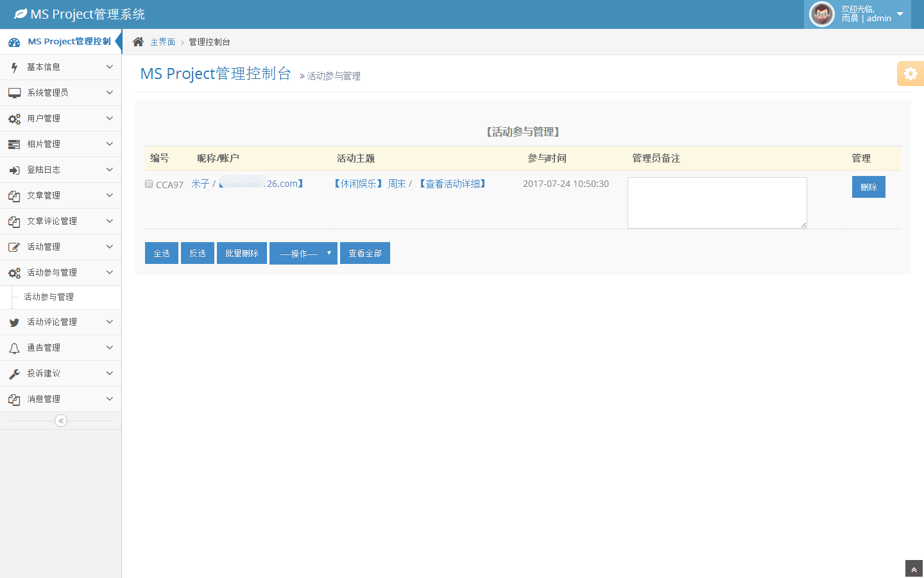Screen dimensions: 924x578
Task: Click the 查看活动详细 link
Action: pos(453,184)
